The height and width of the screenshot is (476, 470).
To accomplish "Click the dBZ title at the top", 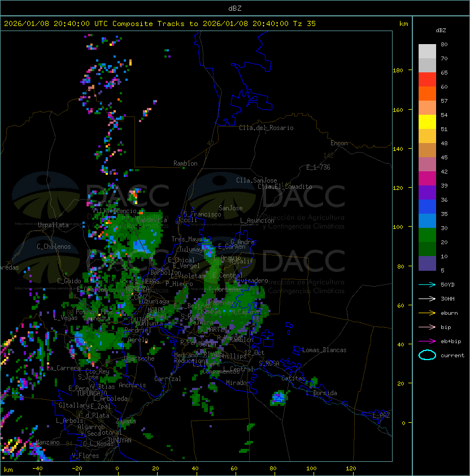I will click(235, 8).
